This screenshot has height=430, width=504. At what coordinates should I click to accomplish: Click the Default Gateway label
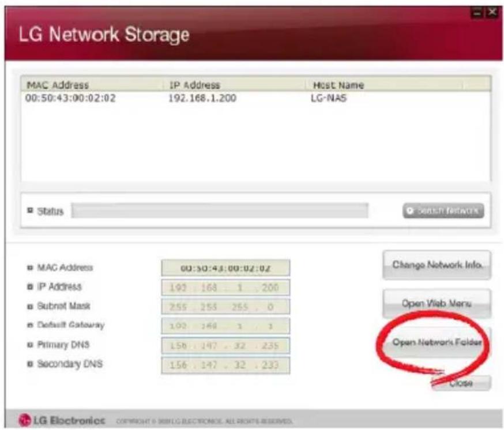click(71, 325)
